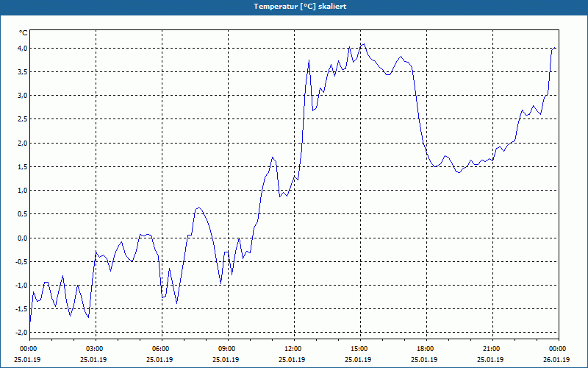This screenshot has width=588, height=368.
Task: Click the 2,0 y-axis label
Action: click(22, 143)
